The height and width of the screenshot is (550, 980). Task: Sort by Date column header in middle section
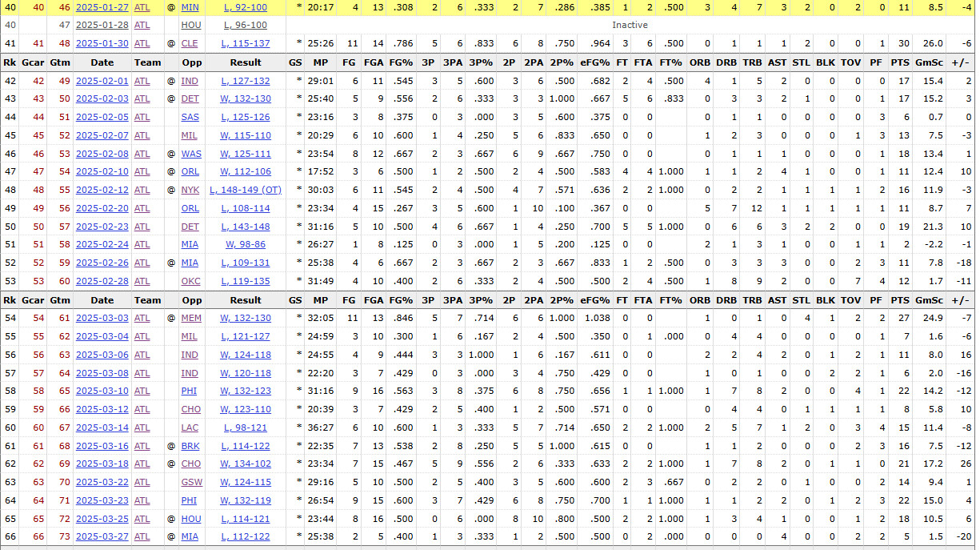click(x=102, y=62)
